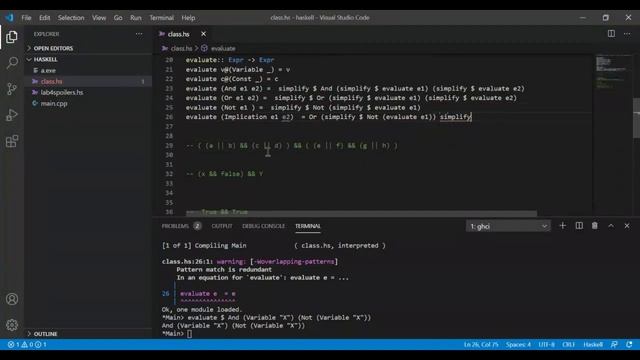Viewport: 640px width, 360px height.
Task: Open the Manage gear settings icon
Action: 12,325
